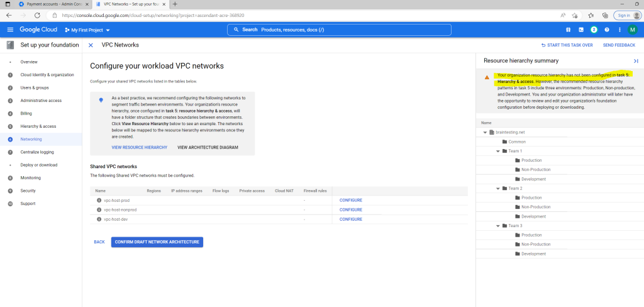Select Development folder under Team 3
This screenshot has width=644, height=307.
[x=530, y=254]
